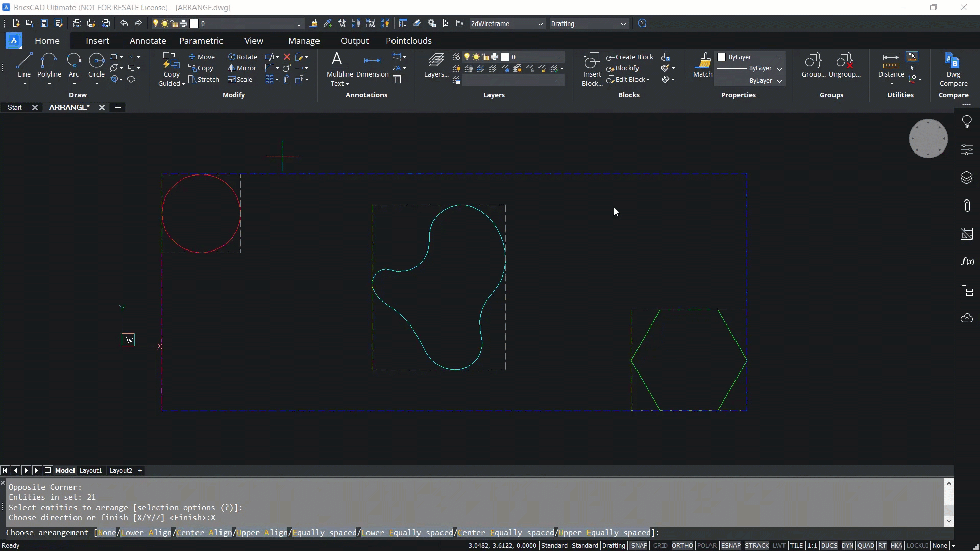This screenshot has width=980, height=551.
Task: Use Match properties tool
Action: click(x=703, y=65)
